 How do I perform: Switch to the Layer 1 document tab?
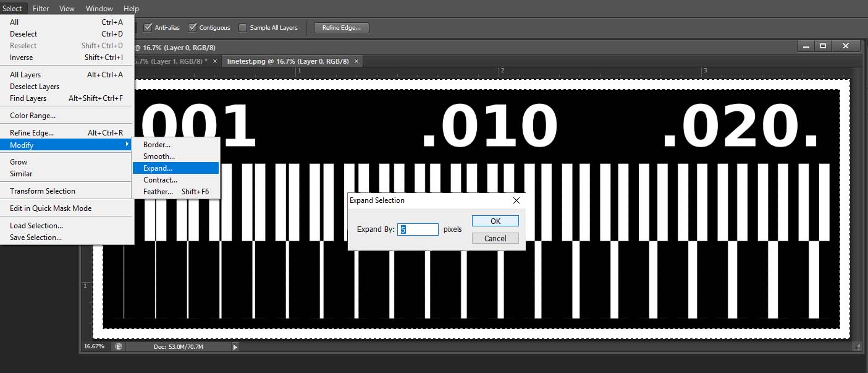point(171,61)
